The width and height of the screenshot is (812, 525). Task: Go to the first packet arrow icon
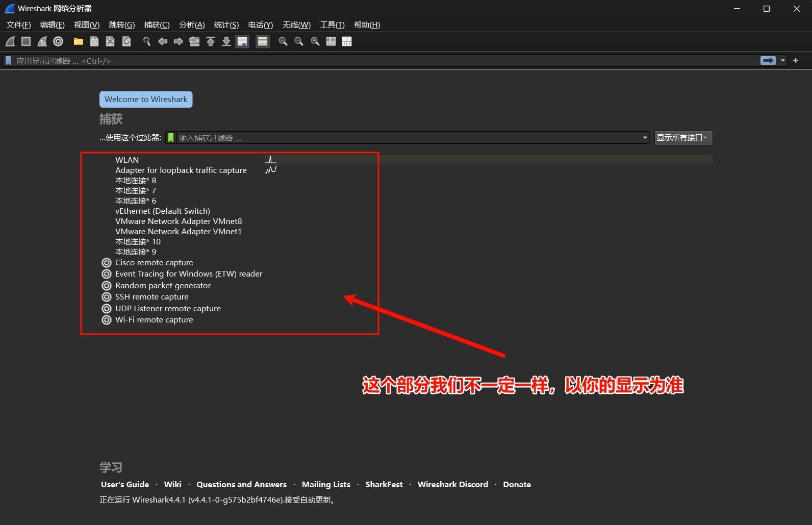click(211, 42)
